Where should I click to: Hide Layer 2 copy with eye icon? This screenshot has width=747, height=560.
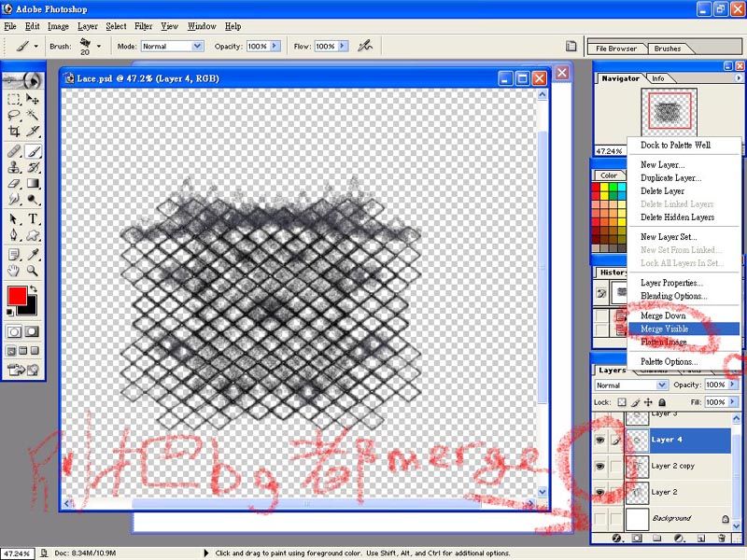tap(600, 467)
